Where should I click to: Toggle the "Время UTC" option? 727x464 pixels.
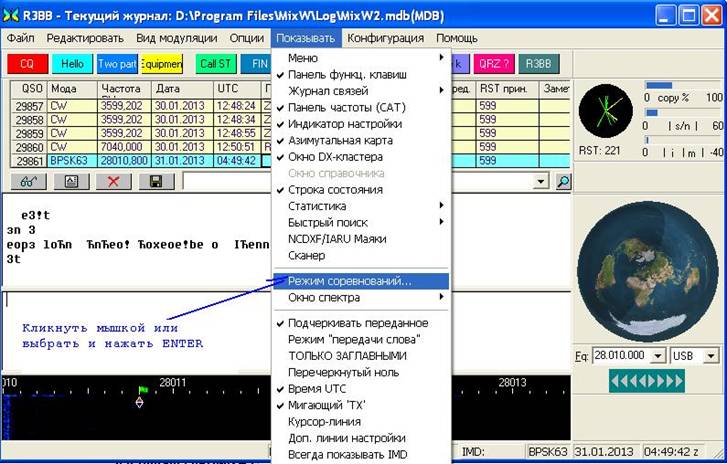point(320,387)
